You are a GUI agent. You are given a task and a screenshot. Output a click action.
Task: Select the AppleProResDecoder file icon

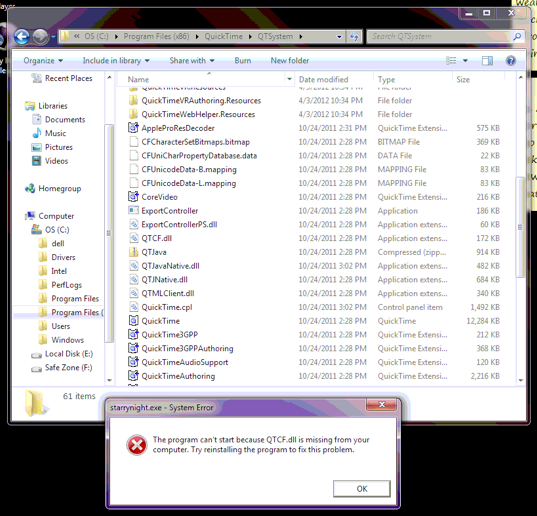tap(133, 128)
